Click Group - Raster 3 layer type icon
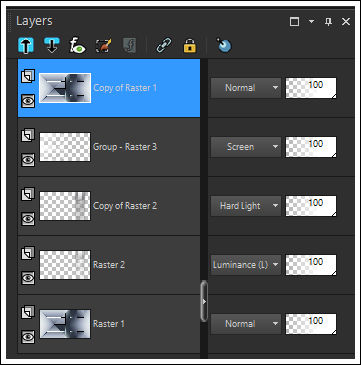This screenshot has width=361, height=365. [28, 135]
